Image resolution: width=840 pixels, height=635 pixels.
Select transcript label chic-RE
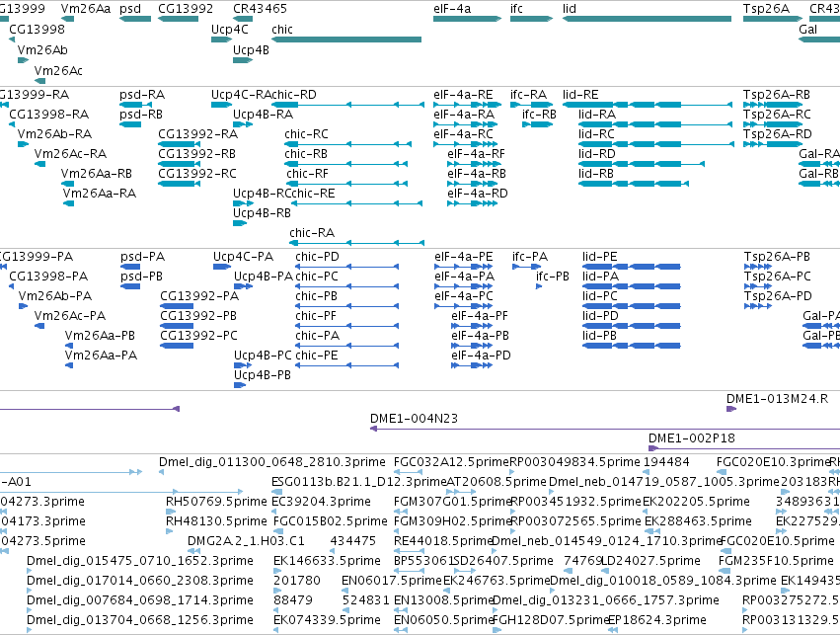click(x=313, y=194)
